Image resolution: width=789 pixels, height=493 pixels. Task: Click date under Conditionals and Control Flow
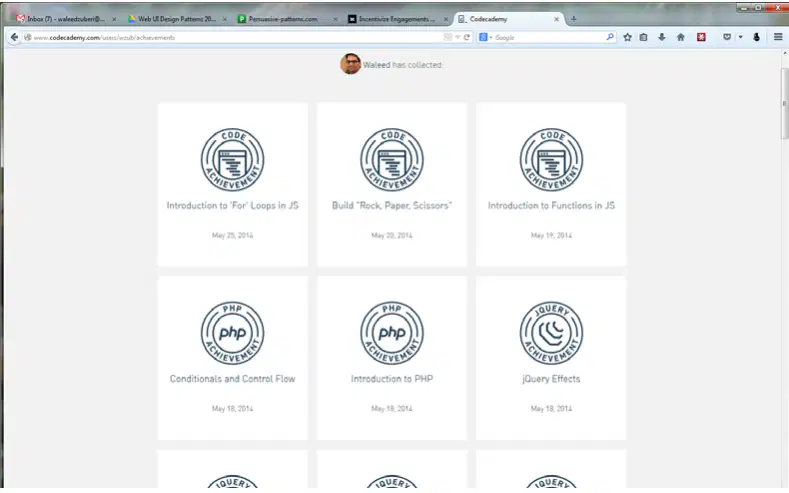(232, 408)
